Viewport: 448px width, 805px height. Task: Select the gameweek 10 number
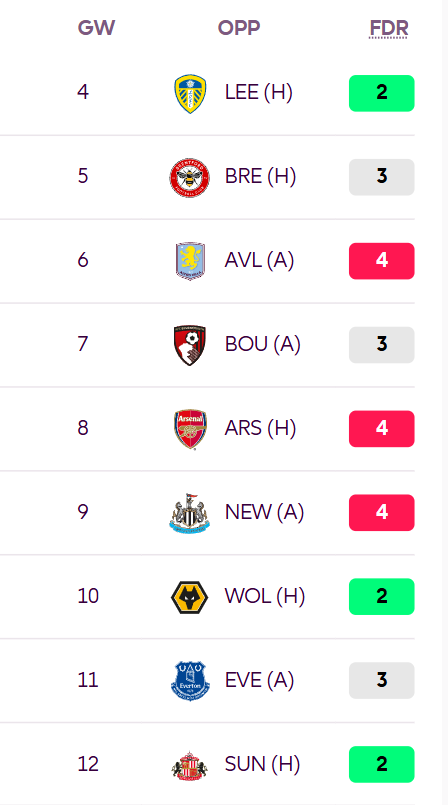(x=88, y=596)
